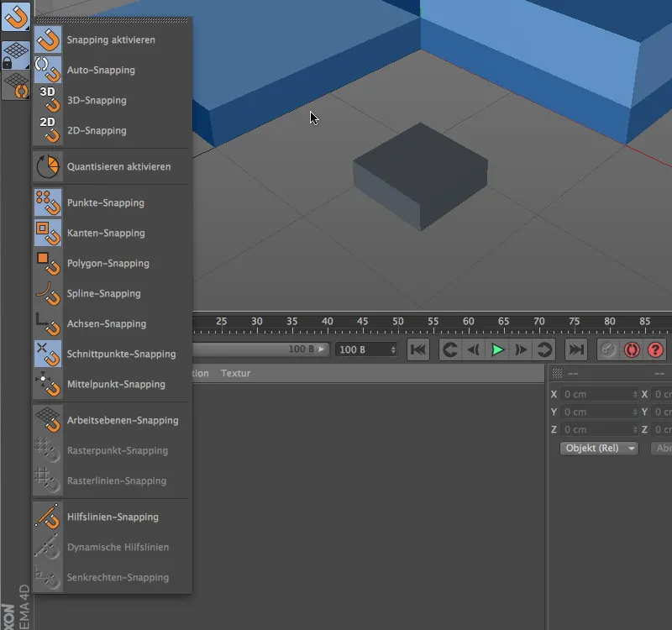This screenshot has height=630, width=672.
Task: Click the red question mark icon
Action: pos(655,349)
